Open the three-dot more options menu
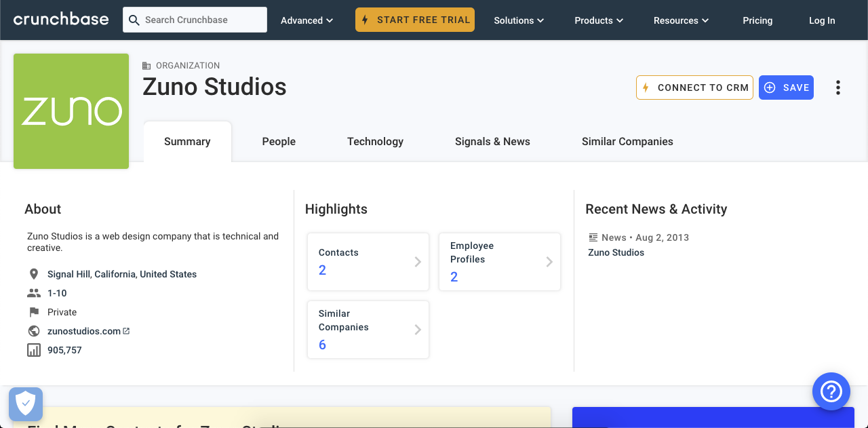 coord(838,87)
